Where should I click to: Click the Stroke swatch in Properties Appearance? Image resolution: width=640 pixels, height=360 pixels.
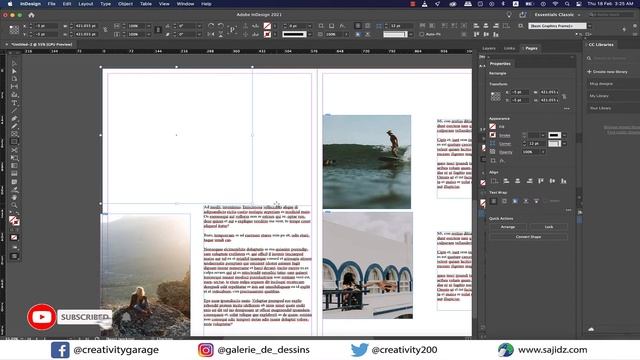click(x=493, y=135)
